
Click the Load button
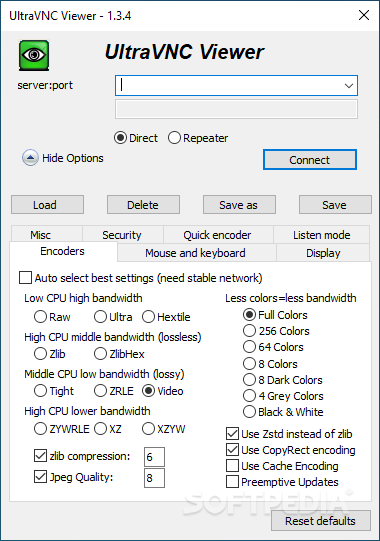(x=47, y=205)
